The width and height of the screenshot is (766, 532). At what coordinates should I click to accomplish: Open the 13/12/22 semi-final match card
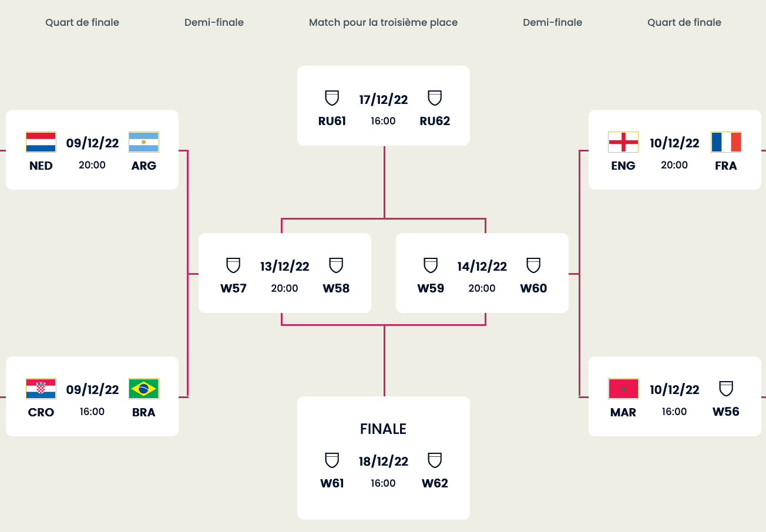(x=285, y=273)
